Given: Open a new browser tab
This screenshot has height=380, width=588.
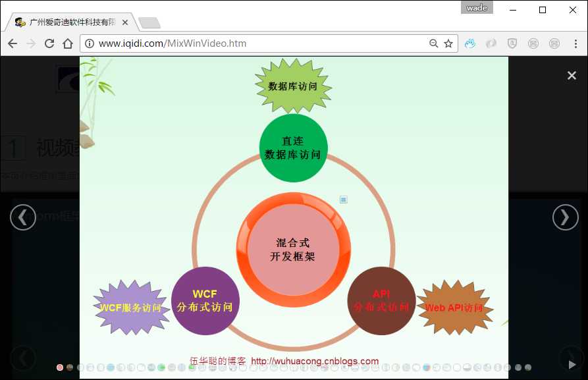Looking at the screenshot, I should point(149,22).
